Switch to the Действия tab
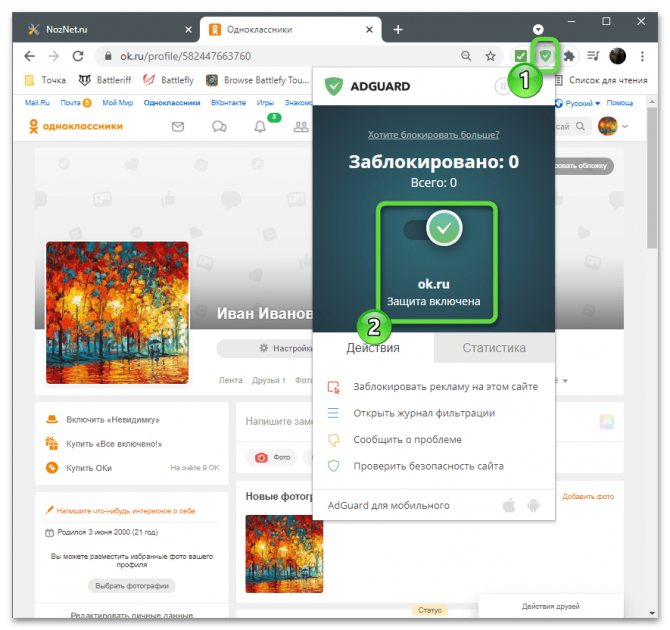 click(373, 347)
